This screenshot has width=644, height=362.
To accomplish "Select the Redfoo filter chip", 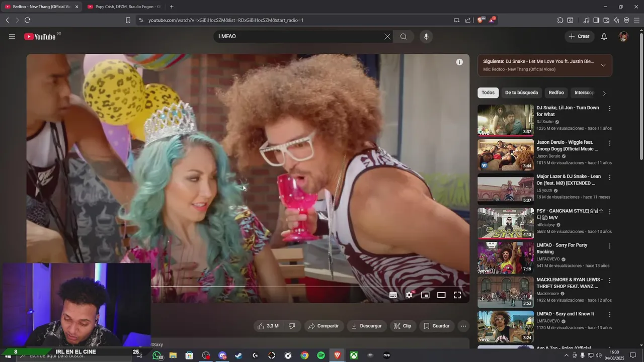I will (x=556, y=93).
